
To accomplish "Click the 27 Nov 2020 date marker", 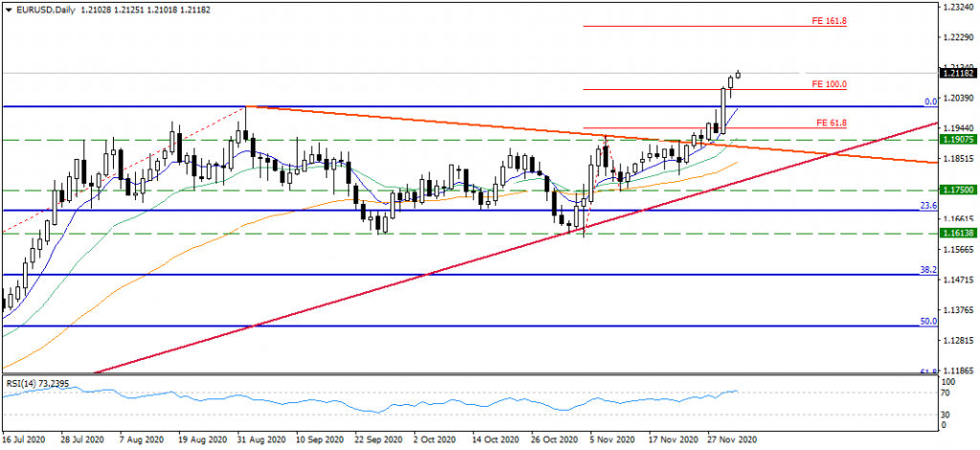I will (732, 440).
